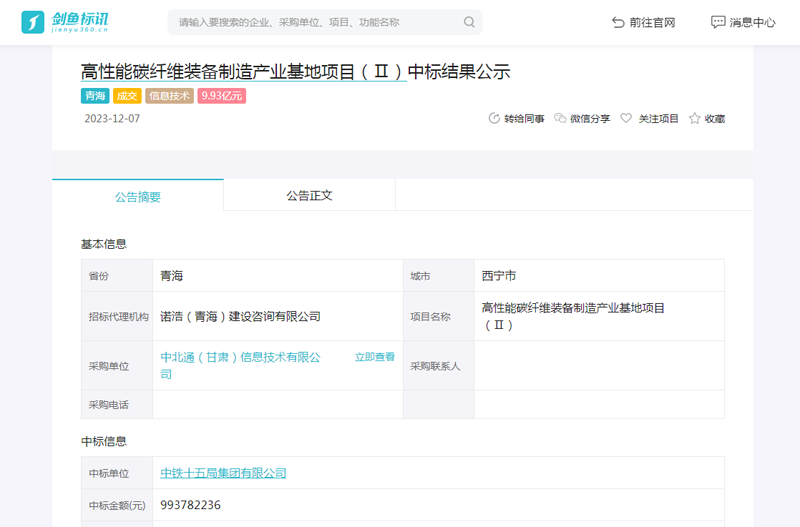Screen dimensions: 800x527
Task: Click the 信息技术 industry tag
Action: (169, 96)
